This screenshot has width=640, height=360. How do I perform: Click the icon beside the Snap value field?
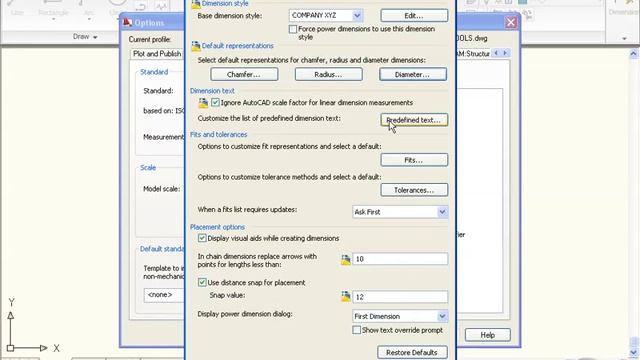point(346,297)
